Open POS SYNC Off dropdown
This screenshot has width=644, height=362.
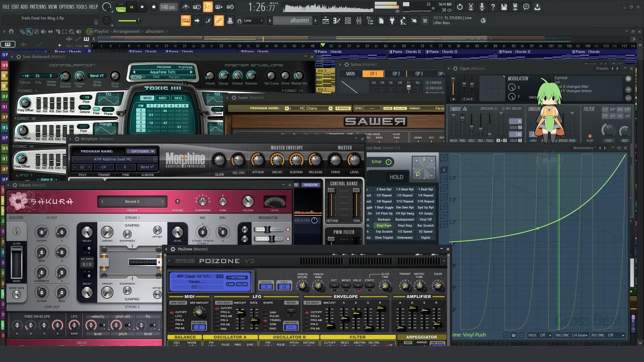coord(608,335)
